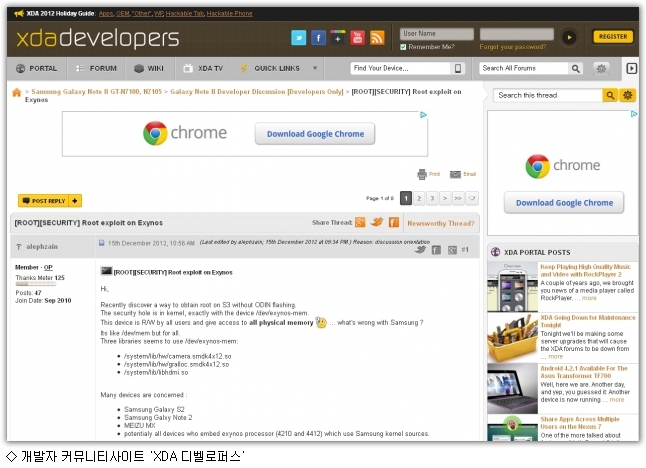646x468 pixels.
Task: Open the Asus Transformer TF700 thumbnail
Action: point(513,388)
